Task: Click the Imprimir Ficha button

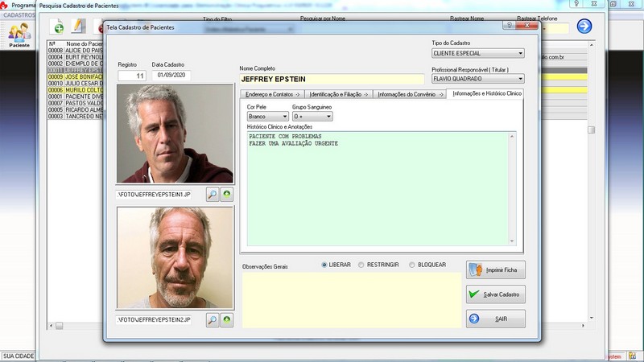Action: pyautogui.click(x=496, y=270)
